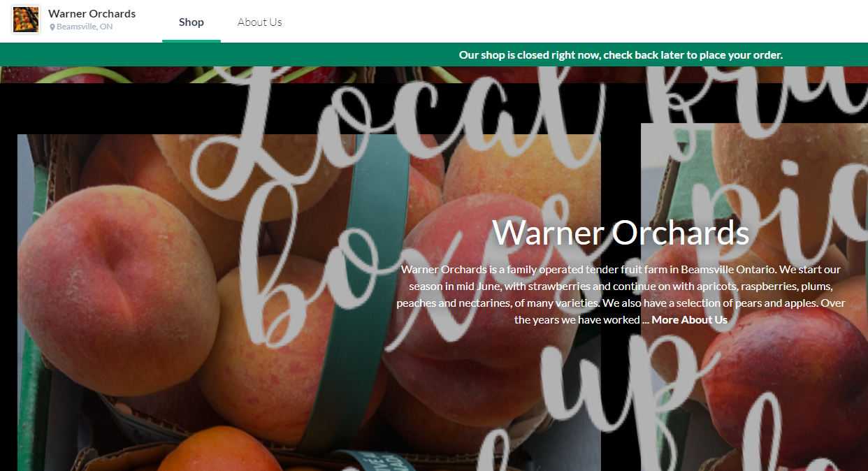Switch to the About Us tab

(x=260, y=22)
